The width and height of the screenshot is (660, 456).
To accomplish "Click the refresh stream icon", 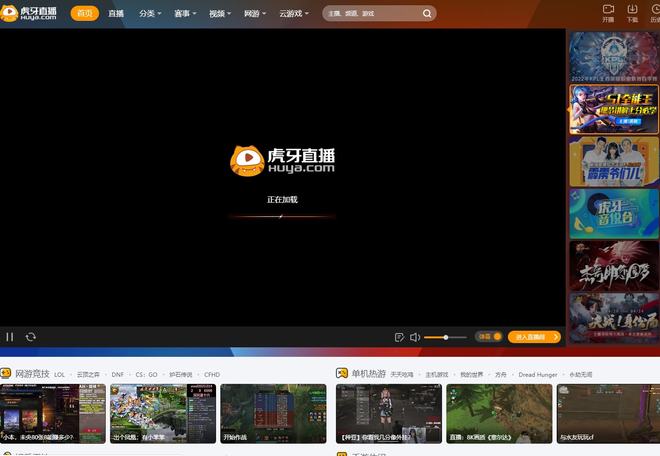I will pyautogui.click(x=31, y=337).
